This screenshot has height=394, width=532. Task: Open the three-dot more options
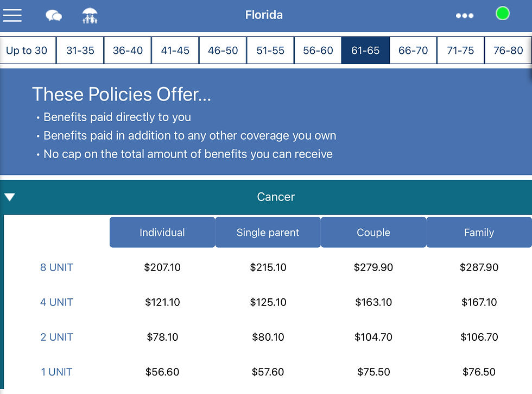pos(465,16)
